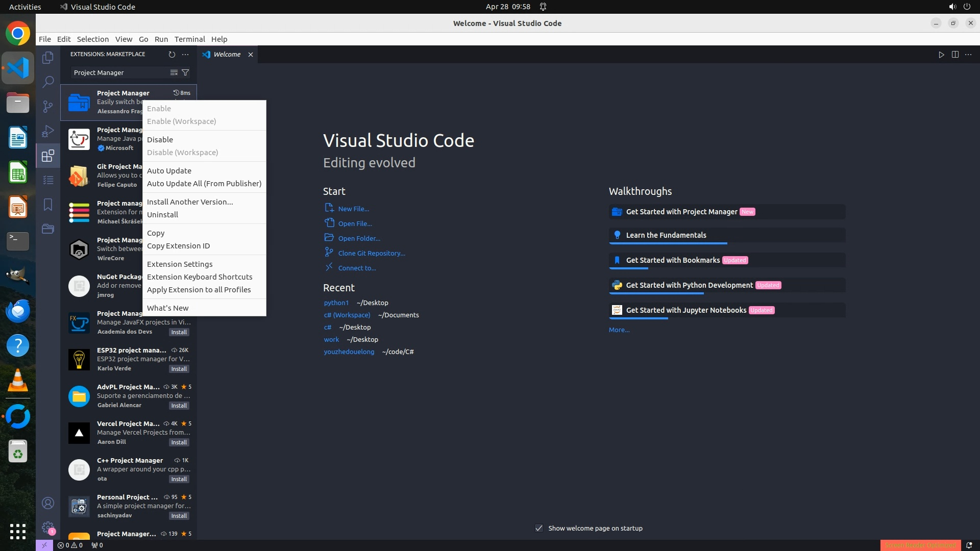Refresh the extensions marketplace list
Screen dimensions: 980x551
click(x=171, y=55)
